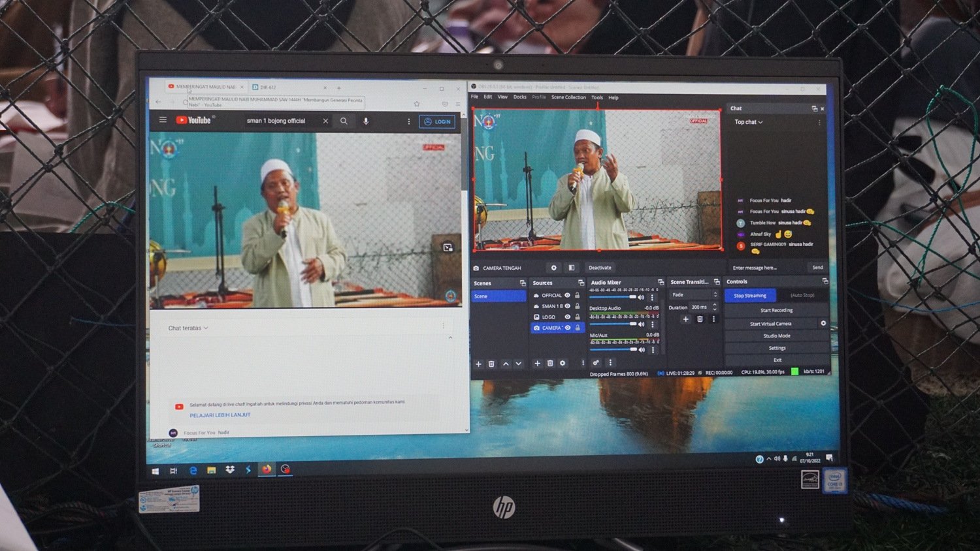The height and width of the screenshot is (551, 980).
Task: Click the Stop Streaming button
Action: 750,296
